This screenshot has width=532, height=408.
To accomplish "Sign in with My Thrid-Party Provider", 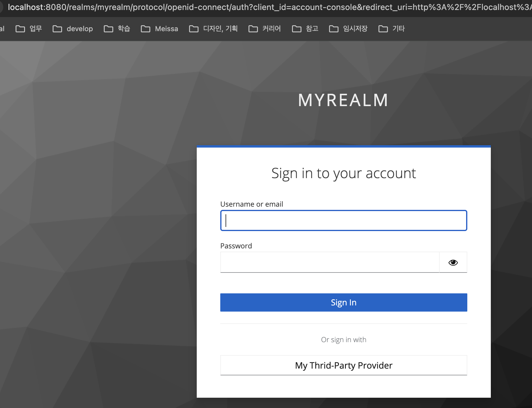I will 343,365.
